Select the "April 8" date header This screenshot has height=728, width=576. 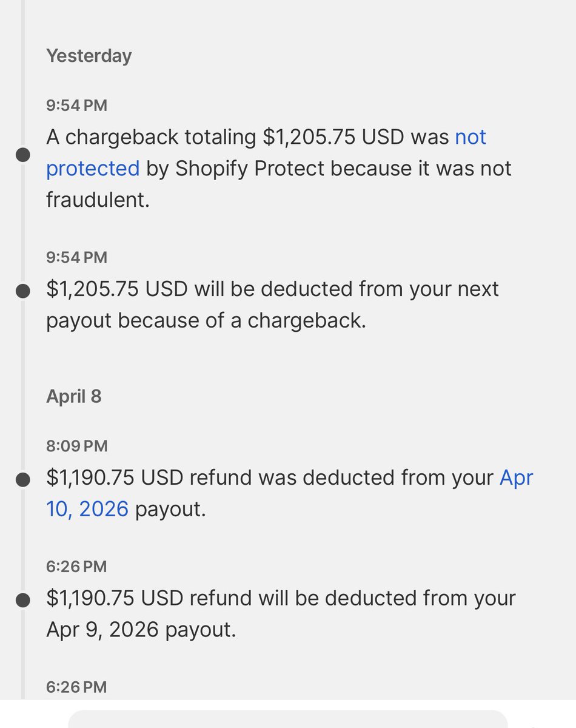(x=73, y=397)
